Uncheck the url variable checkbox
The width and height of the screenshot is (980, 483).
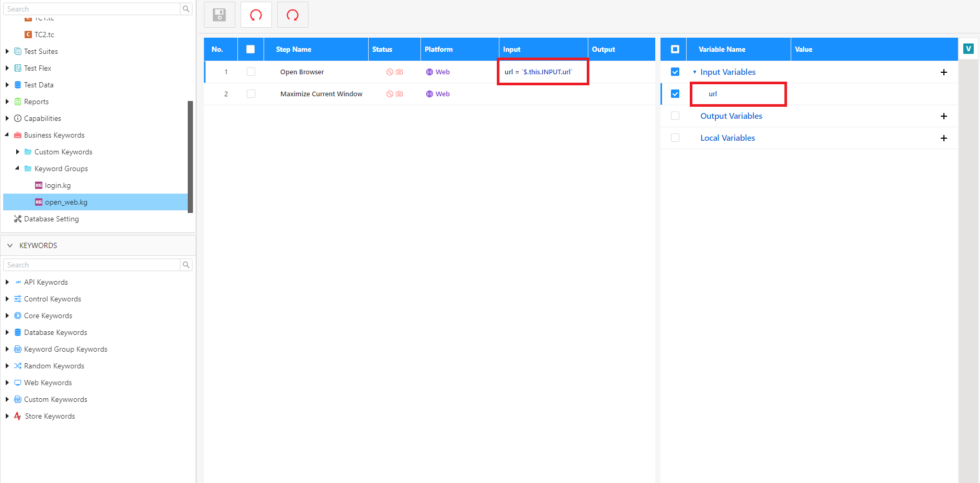pyautogui.click(x=675, y=94)
